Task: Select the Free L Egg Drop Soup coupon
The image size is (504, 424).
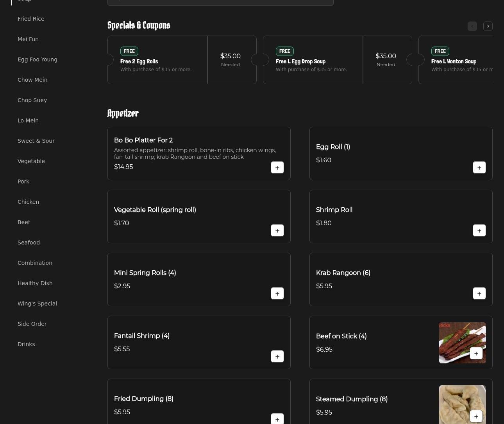Action: [338, 60]
